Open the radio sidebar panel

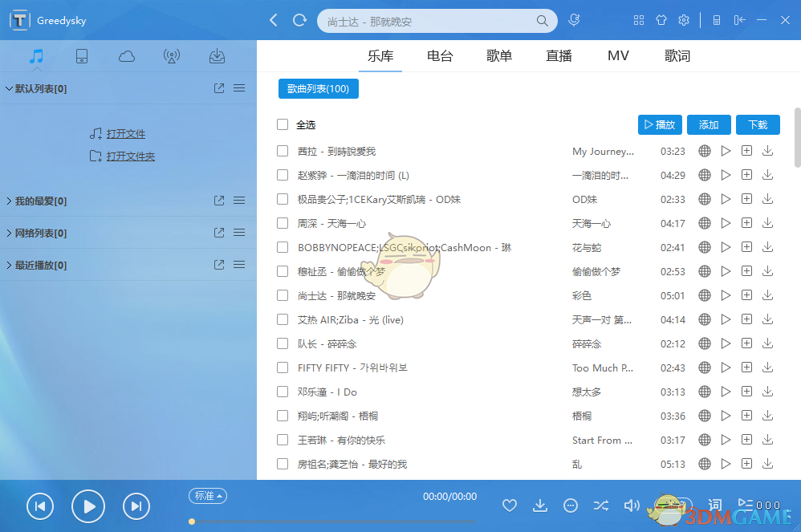click(x=171, y=56)
